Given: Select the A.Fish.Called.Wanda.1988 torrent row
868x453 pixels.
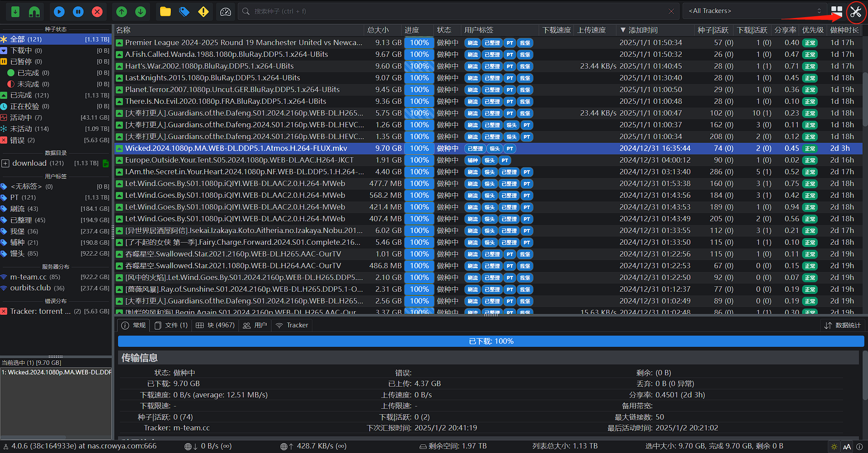Looking at the screenshot, I should coord(488,55).
